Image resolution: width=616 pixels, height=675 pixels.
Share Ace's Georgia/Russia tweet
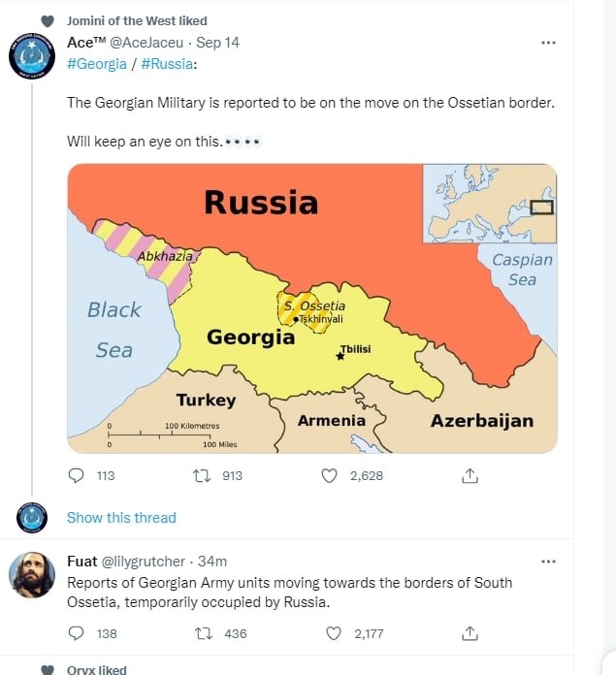pyautogui.click(x=470, y=475)
